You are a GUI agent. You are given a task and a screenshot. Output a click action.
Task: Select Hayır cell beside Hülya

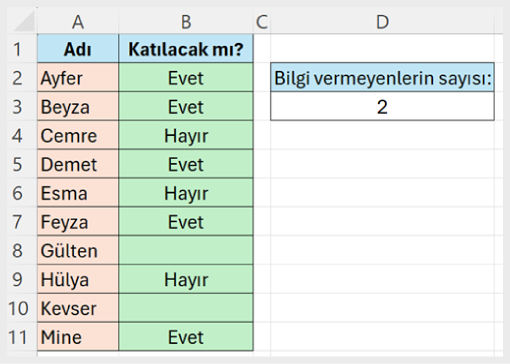click(x=186, y=279)
